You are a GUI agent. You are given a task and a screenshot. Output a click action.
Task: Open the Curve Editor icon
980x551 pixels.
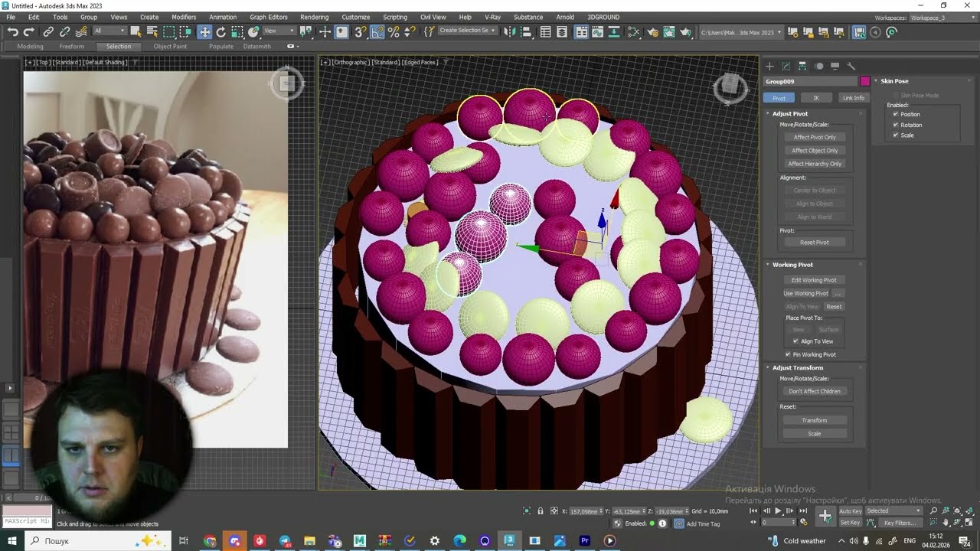pos(597,31)
